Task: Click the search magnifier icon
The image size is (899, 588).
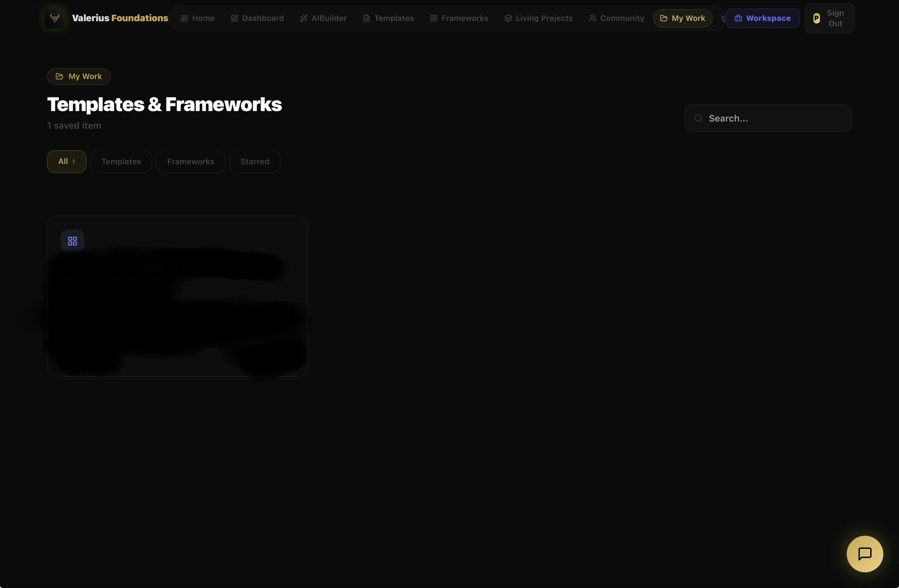Action: (698, 119)
